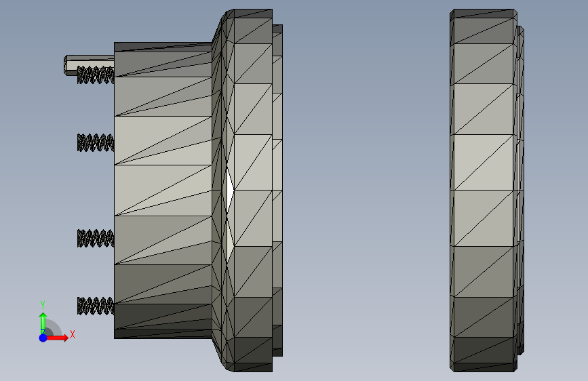Viewport: 588px width, 381px height.
Task: Select the standalone ring part on the right
Action: [486, 190]
